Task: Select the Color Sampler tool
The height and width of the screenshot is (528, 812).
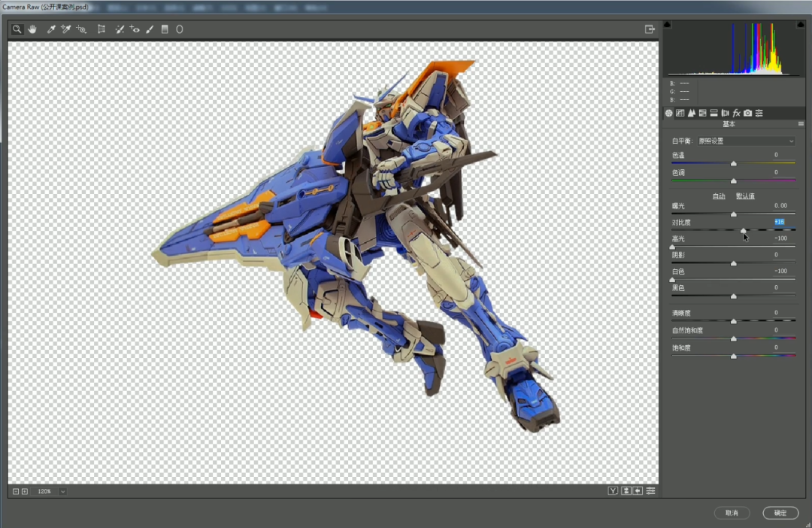Action: click(65, 29)
